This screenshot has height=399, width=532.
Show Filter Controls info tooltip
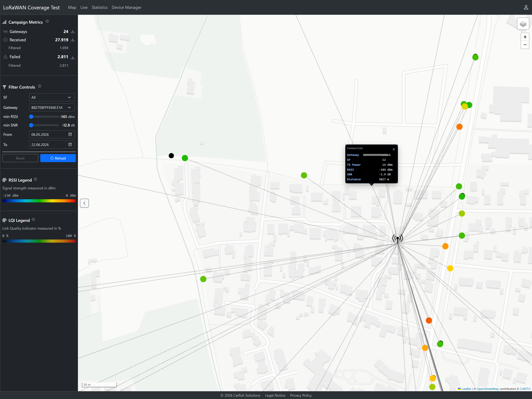tap(40, 86)
